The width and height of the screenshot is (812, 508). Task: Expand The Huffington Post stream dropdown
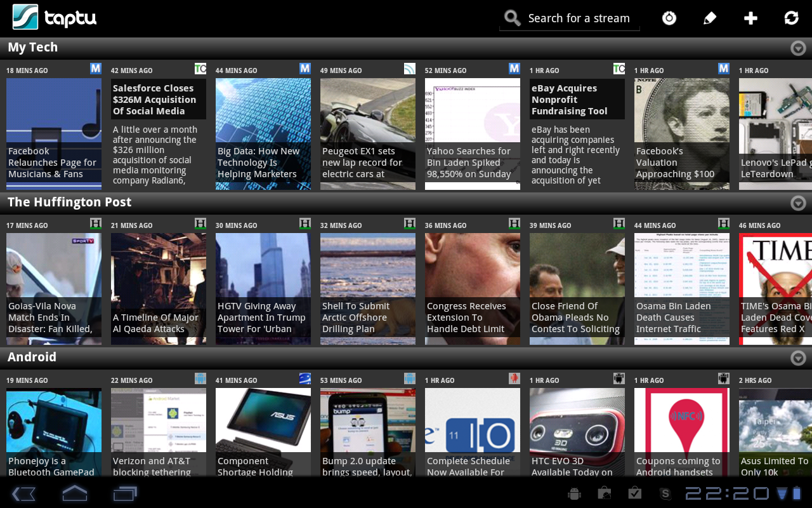[x=798, y=203]
